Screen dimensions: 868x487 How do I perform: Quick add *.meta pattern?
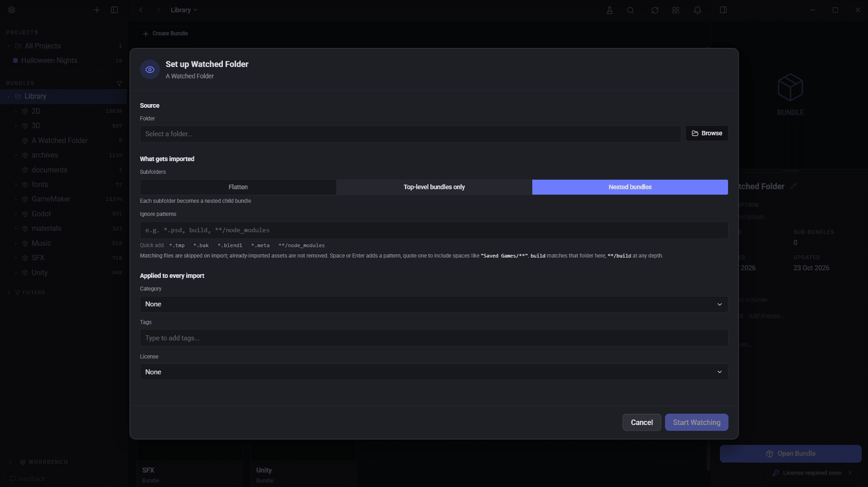coord(260,245)
